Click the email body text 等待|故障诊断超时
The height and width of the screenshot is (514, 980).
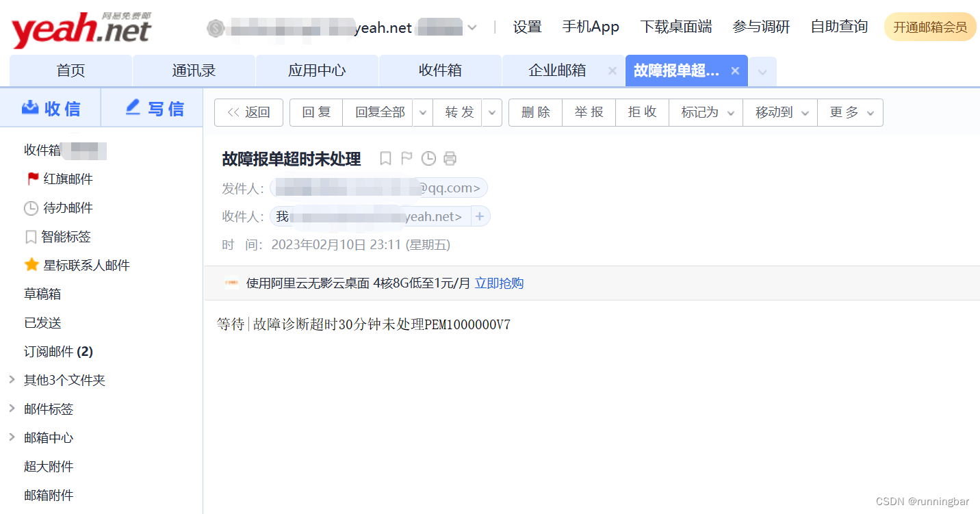(x=363, y=324)
